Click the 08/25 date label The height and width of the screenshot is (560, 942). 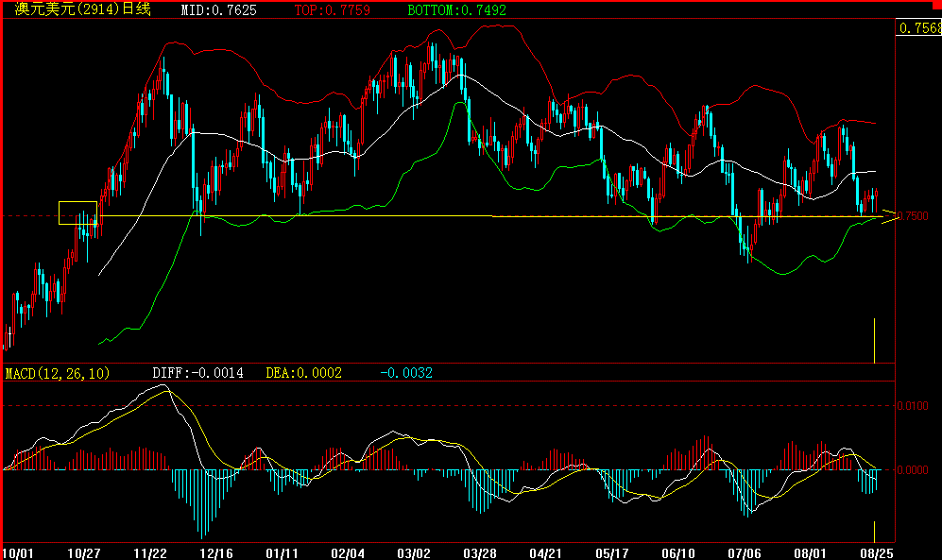click(876, 552)
